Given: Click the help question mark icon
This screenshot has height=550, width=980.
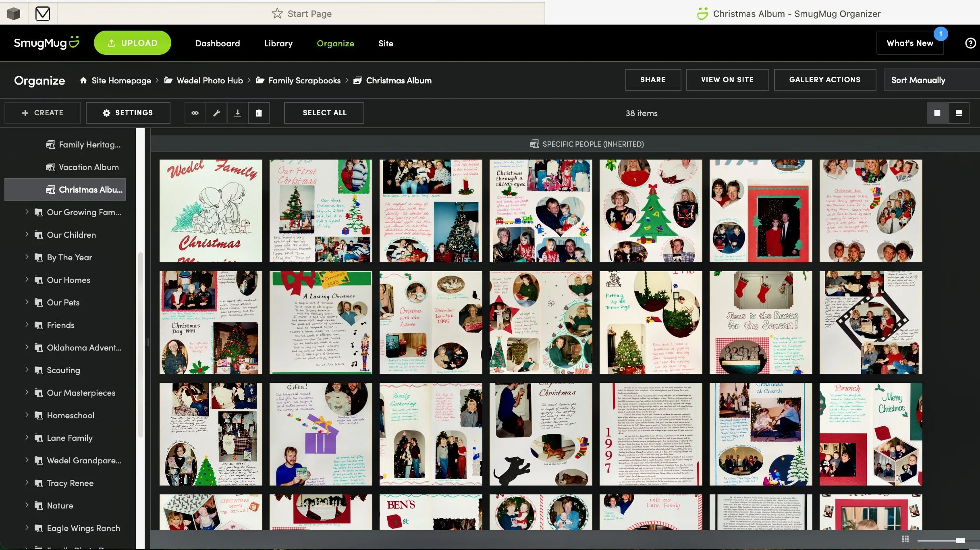Looking at the screenshot, I should [970, 43].
